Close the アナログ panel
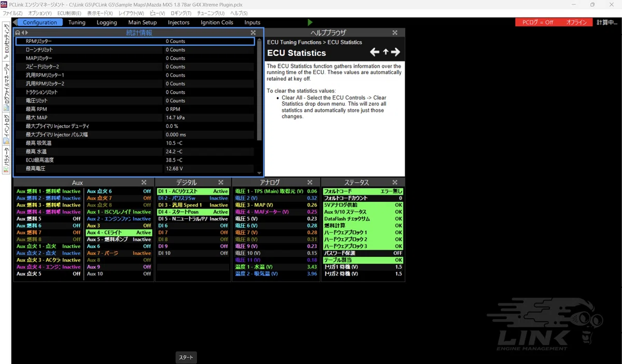Viewport: 622px width, 364px height. click(310, 182)
